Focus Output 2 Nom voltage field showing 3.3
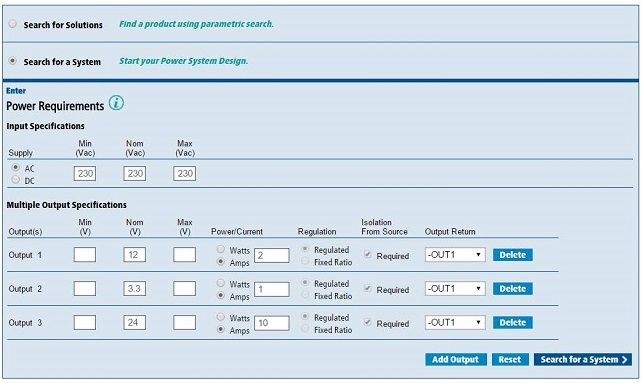This screenshot has width=642, height=383. pos(135,289)
